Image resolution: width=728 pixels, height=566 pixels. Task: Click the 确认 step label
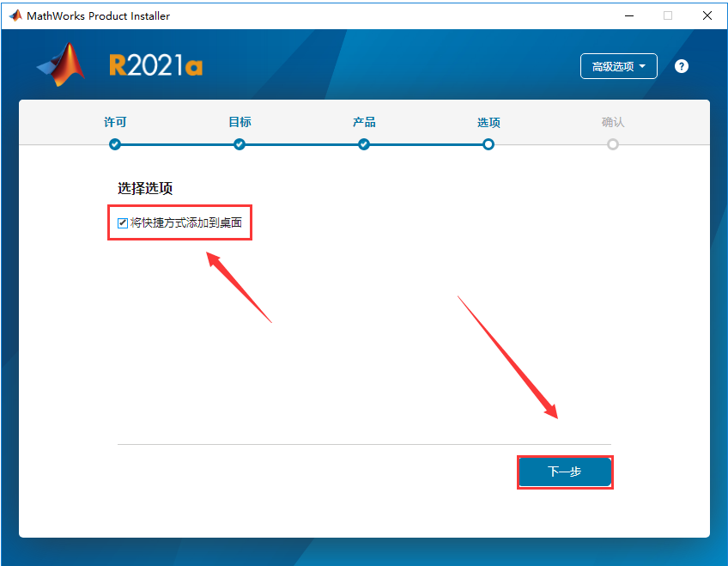[613, 122]
